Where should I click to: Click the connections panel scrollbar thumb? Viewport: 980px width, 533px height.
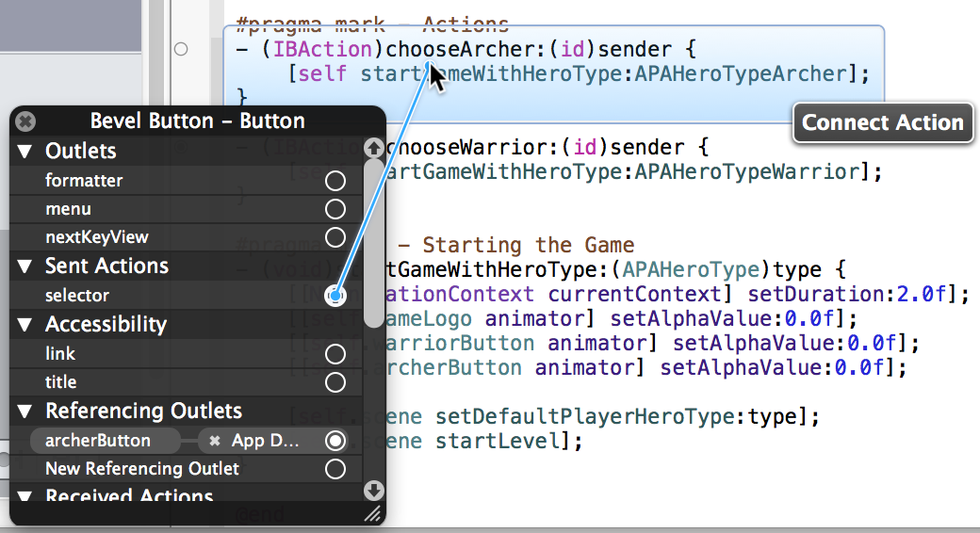pyautogui.click(x=374, y=244)
